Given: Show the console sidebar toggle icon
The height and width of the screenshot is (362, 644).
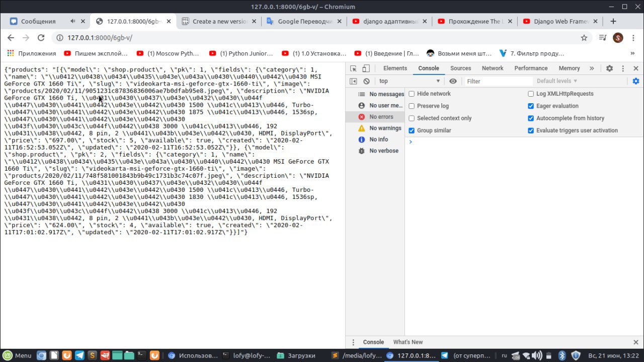Looking at the screenshot, I should tap(353, 81).
